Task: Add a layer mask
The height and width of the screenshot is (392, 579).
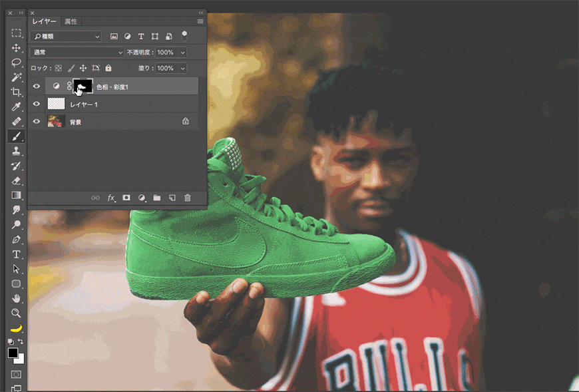Action: tap(126, 198)
